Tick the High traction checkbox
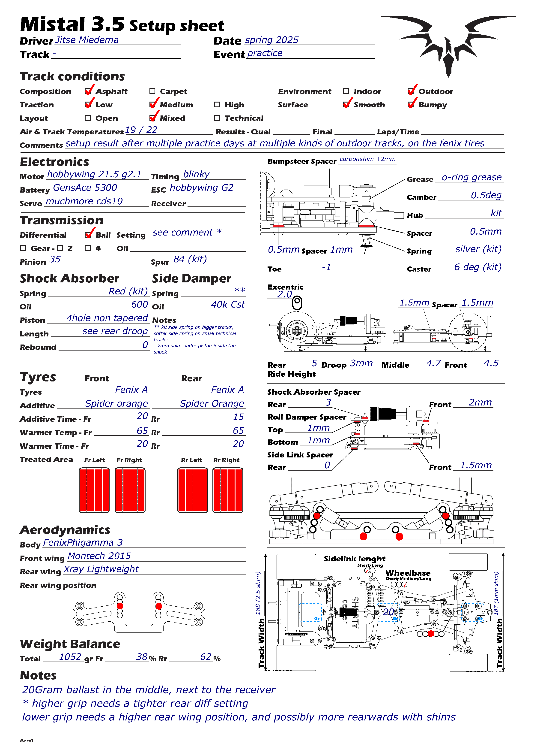 click(x=217, y=105)
